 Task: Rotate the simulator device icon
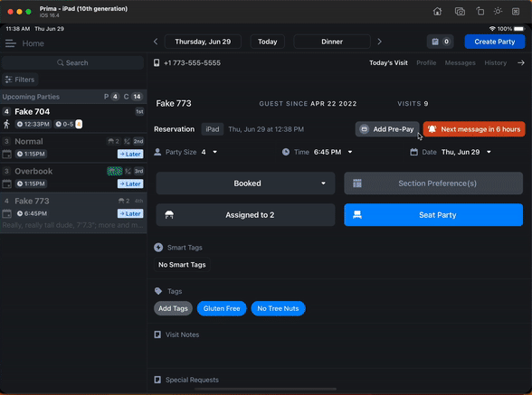click(x=480, y=12)
